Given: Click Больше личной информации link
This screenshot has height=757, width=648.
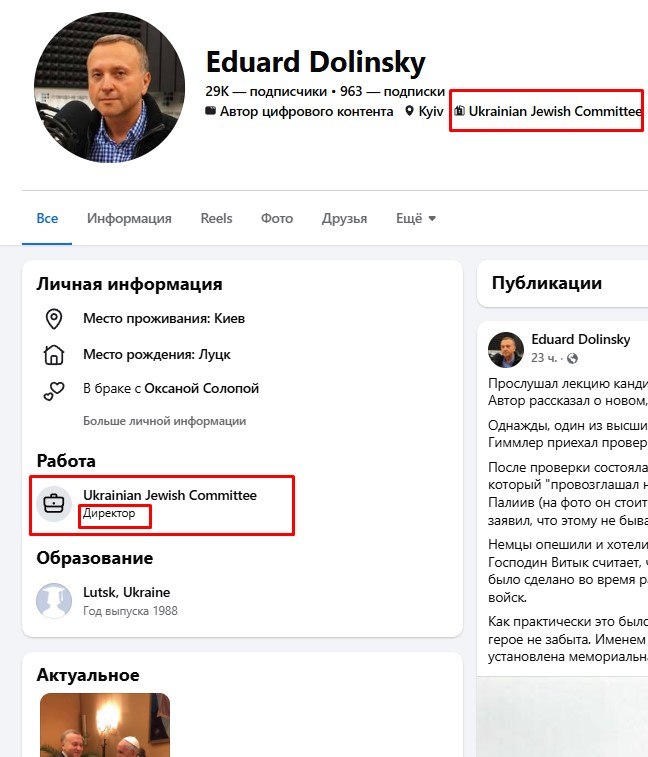Looking at the screenshot, I should (x=164, y=421).
